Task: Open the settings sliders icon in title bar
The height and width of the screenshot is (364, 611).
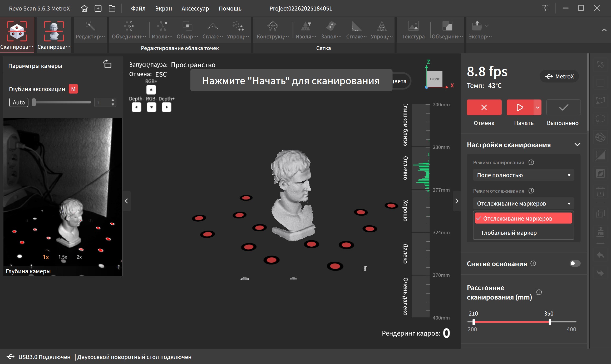Action: click(545, 8)
